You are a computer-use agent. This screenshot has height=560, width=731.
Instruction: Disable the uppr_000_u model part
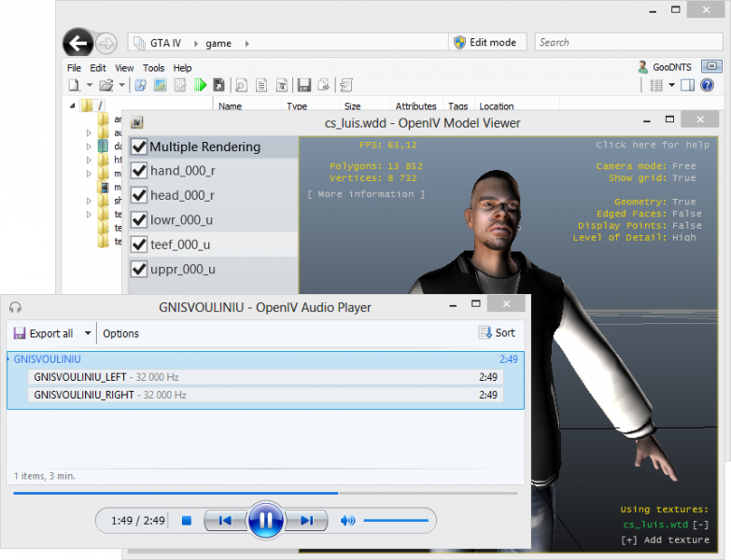pyautogui.click(x=139, y=269)
